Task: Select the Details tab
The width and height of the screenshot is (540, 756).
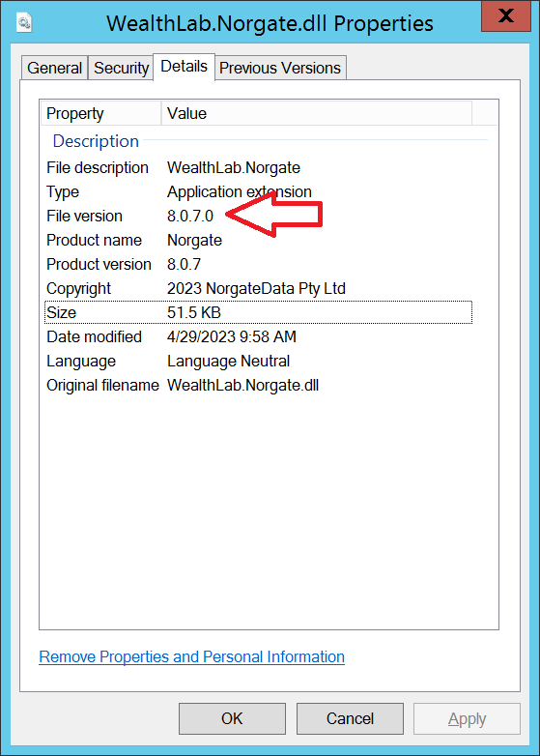Action: (184, 67)
